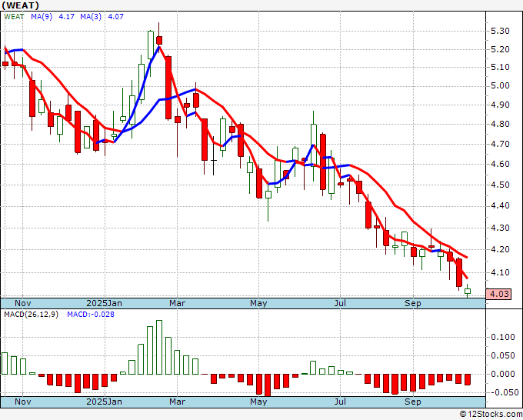Click the MACD(26,12,9) panel label
523x420 pixels.
[x=31, y=315]
